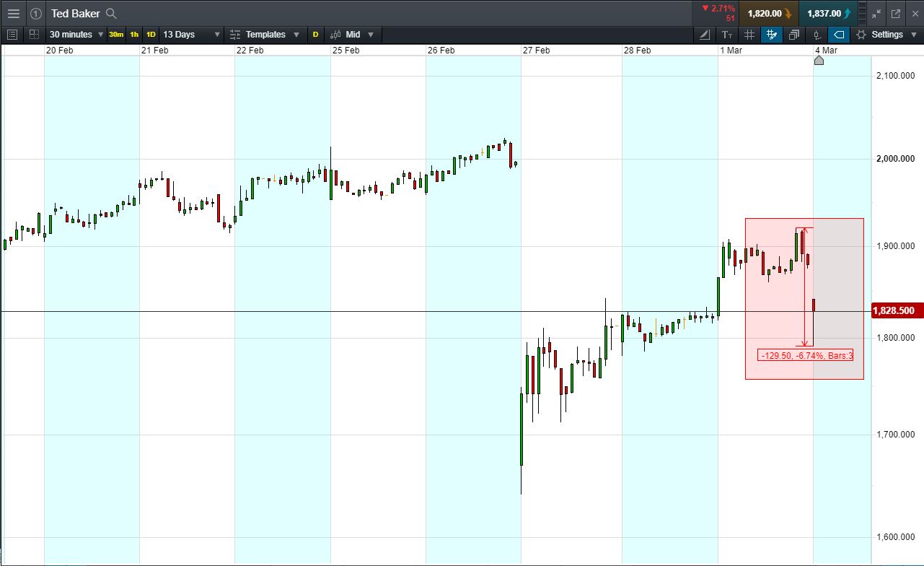Open the 13 Days range dropdown
The height and width of the screenshot is (566, 924).
pyautogui.click(x=191, y=34)
